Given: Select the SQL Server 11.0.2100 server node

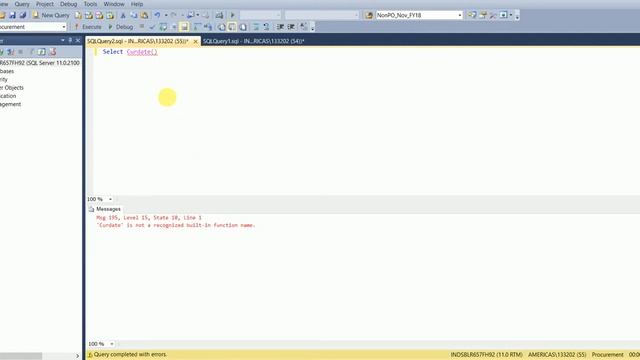Looking at the screenshot, I should coord(40,63).
